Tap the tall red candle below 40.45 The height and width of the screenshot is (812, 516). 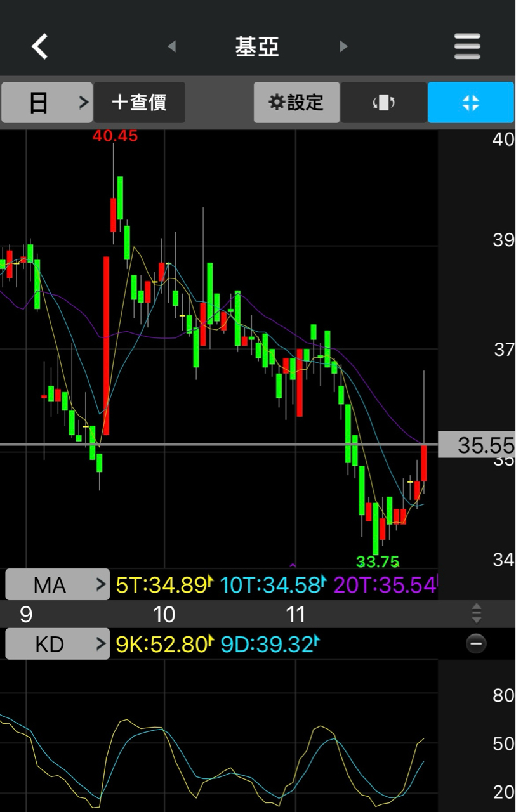click(106, 346)
